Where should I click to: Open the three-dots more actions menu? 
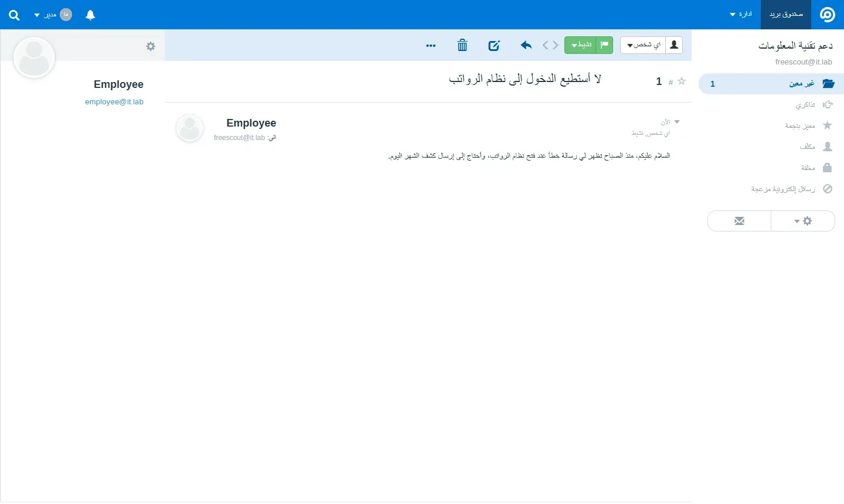coord(431,46)
